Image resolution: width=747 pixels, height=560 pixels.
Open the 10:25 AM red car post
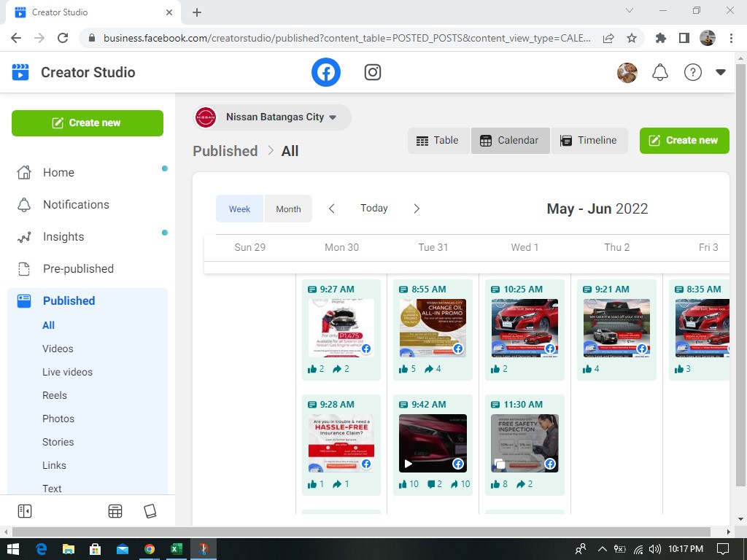click(525, 328)
